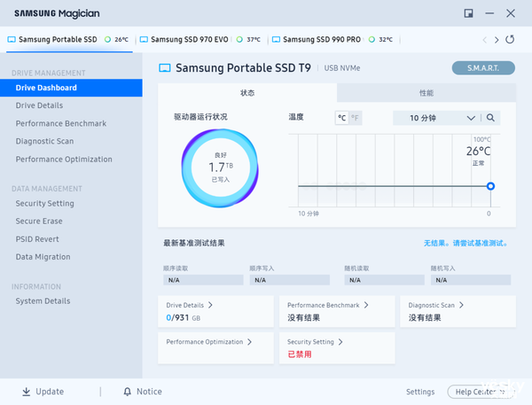Viewport: 532px width, 405px height.
Task: Expand the Performance Benchmark card chevron
Action: [365, 305]
